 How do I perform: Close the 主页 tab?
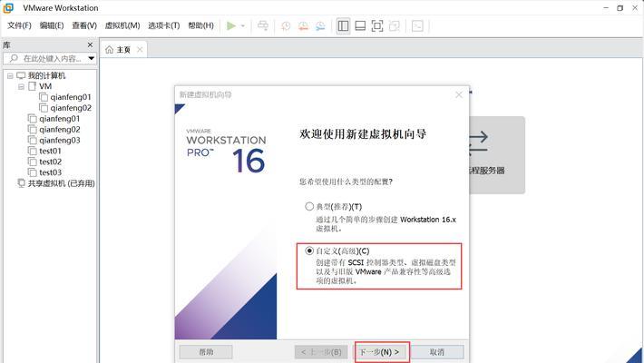pos(140,50)
